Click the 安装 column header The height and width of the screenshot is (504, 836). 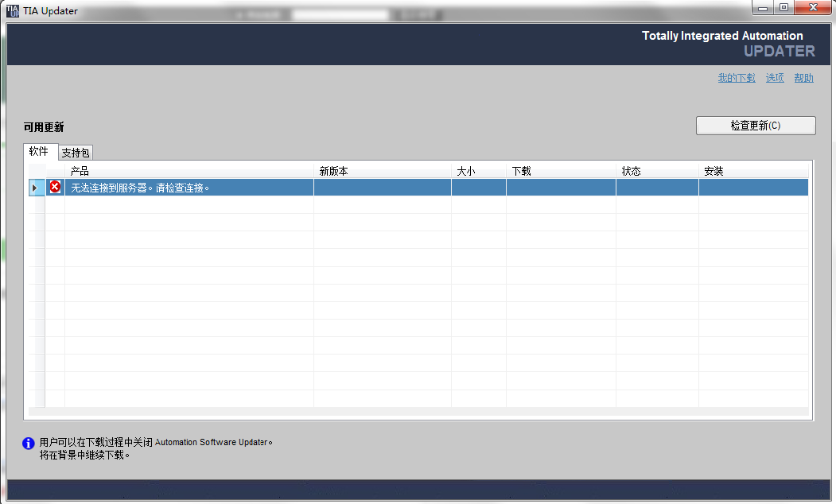tap(753, 171)
